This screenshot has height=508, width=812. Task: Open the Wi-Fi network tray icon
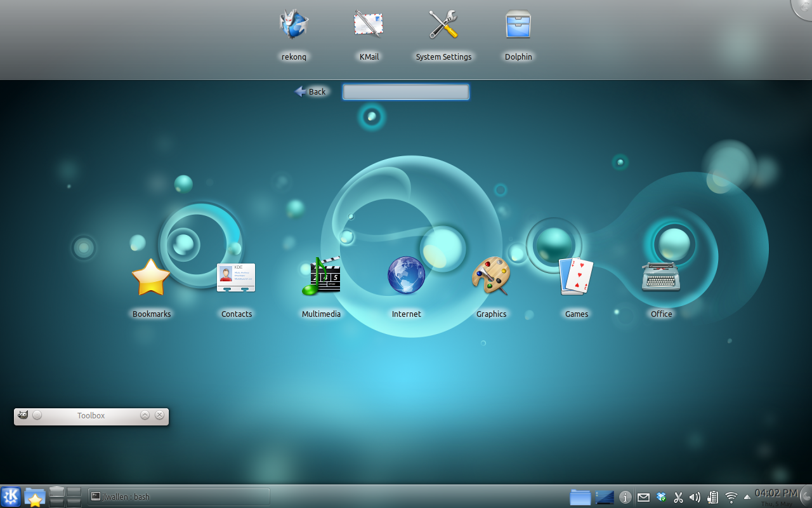click(731, 497)
